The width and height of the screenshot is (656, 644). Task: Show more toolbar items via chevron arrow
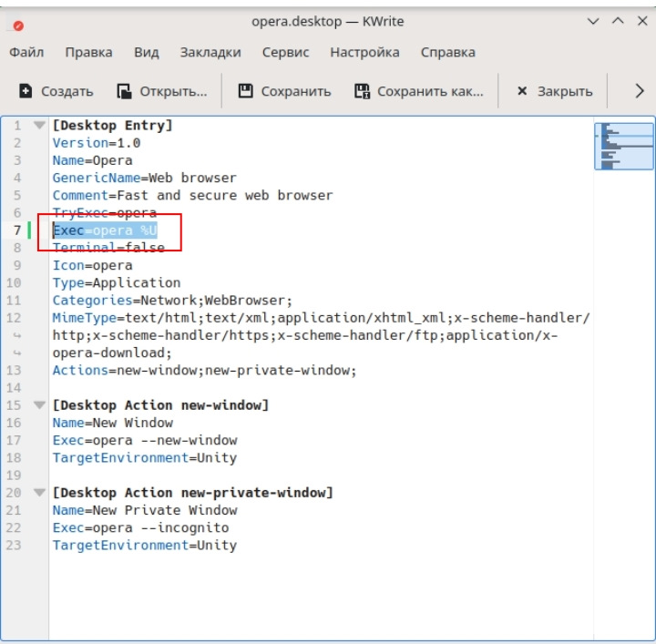tap(639, 91)
